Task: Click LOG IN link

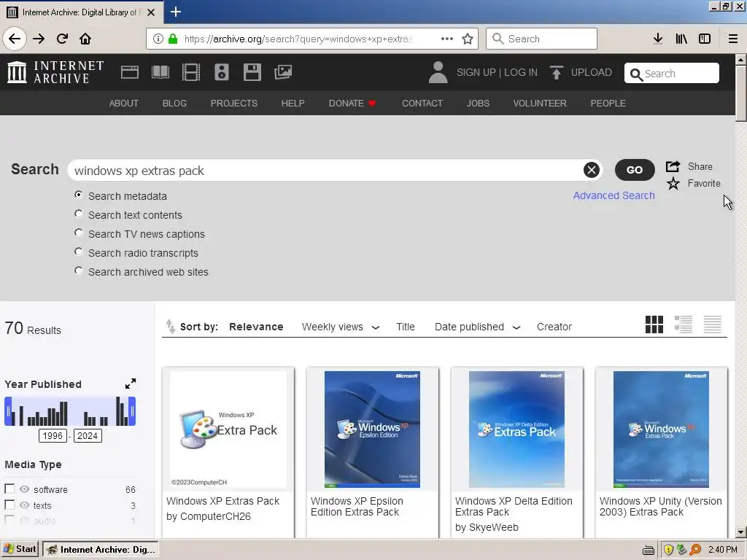Action: tap(521, 72)
